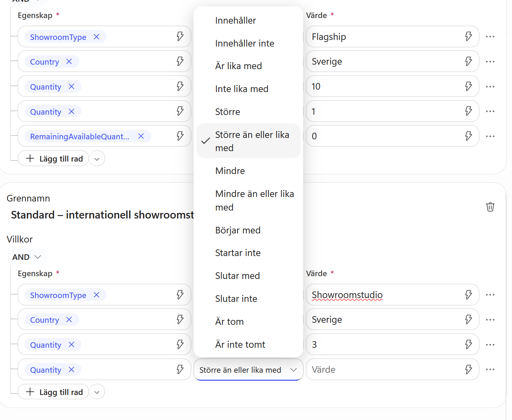
Task: Open more options for empty Värde row
Action: coord(490,370)
